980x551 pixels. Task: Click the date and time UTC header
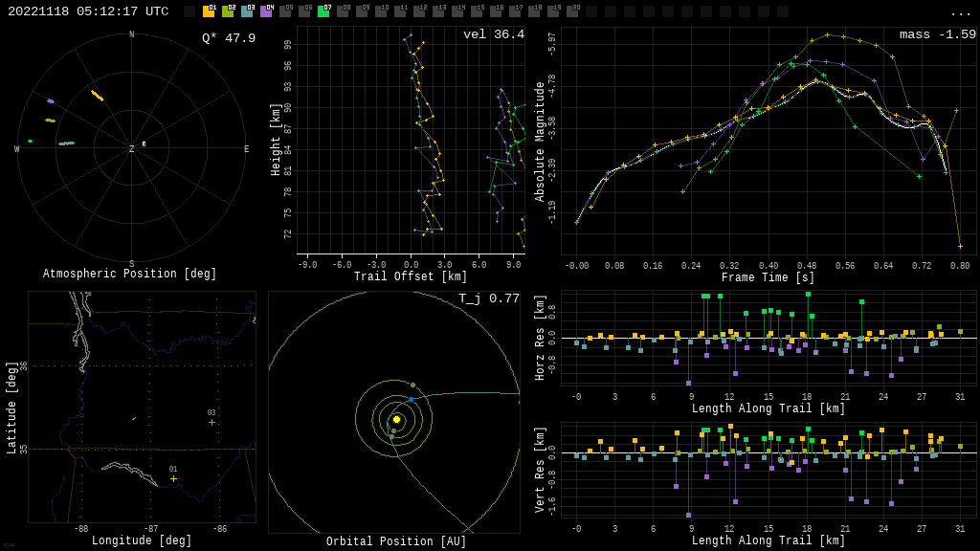click(88, 11)
